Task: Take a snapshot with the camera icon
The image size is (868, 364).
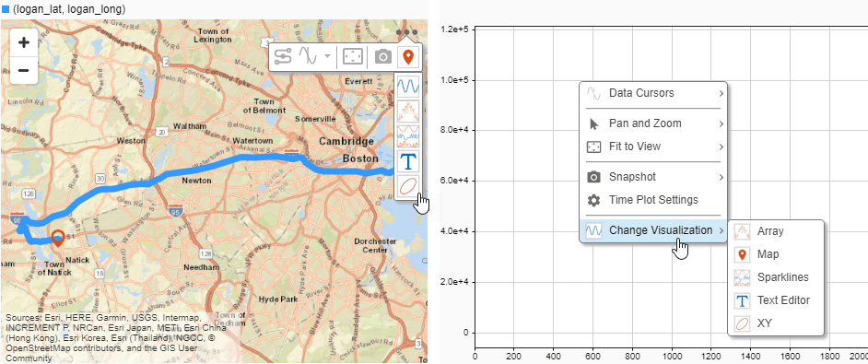Action: point(383,56)
